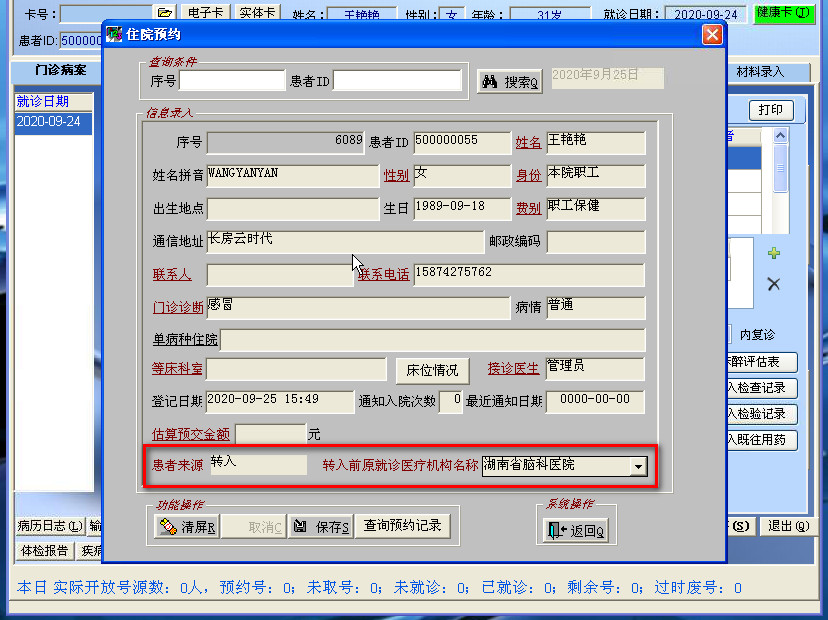Click 返回 exit door button
Screen dimensions: 828x620
(x=576, y=531)
